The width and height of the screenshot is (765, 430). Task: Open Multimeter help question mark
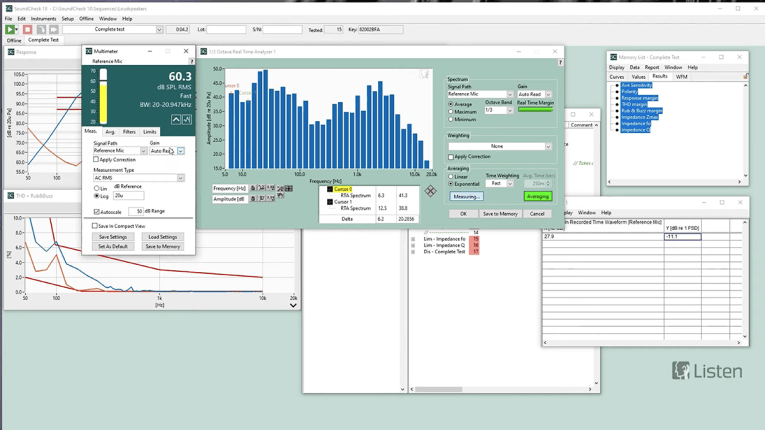pos(192,61)
